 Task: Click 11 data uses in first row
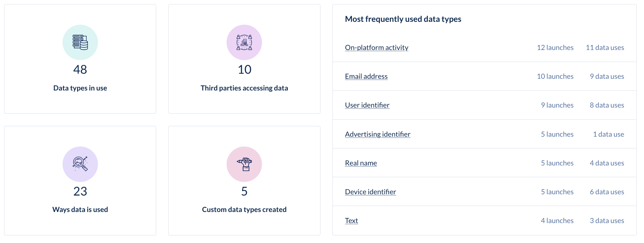click(605, 47)
